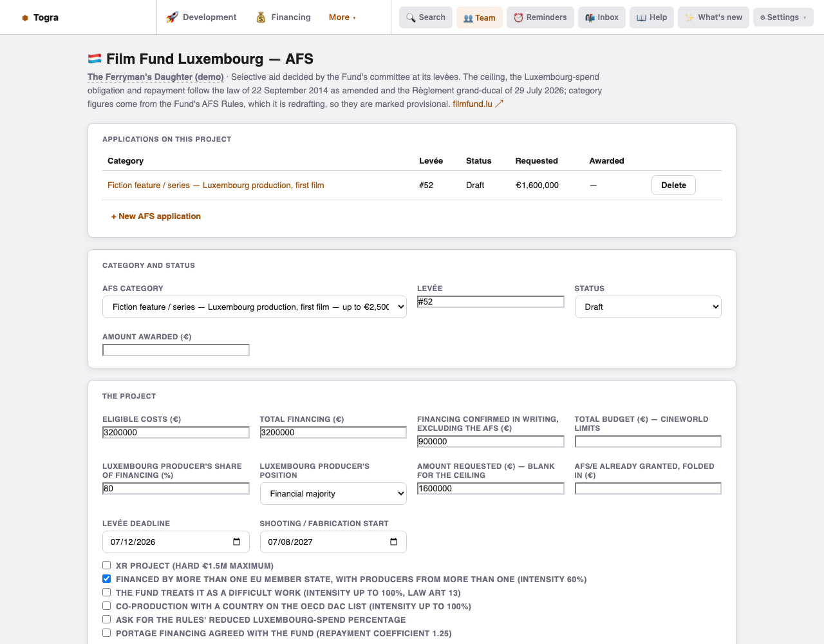Click the external link arrow after filmfund.lu
Viewport: 824px width, 644px height.
click(499, 104)
